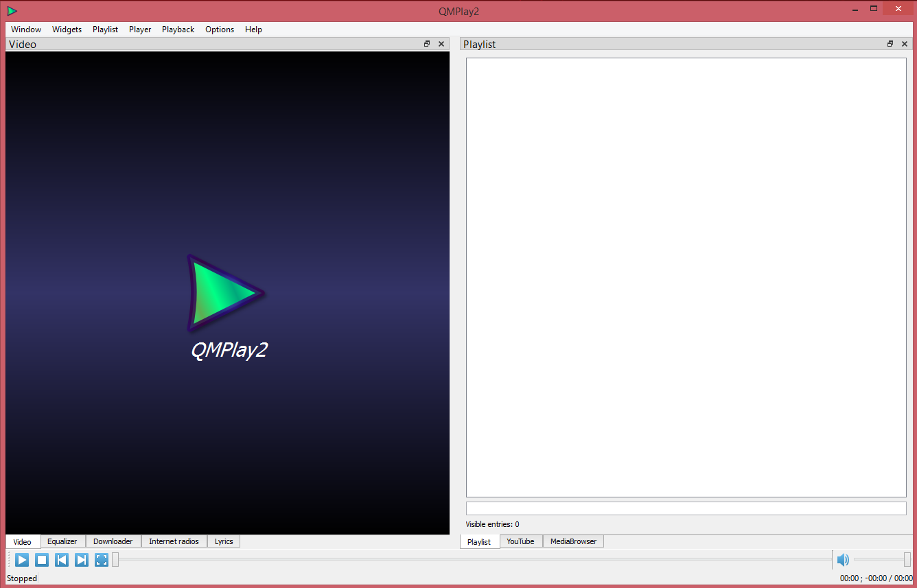
Task: Click the seek bar handle
Action: point(116,560)
